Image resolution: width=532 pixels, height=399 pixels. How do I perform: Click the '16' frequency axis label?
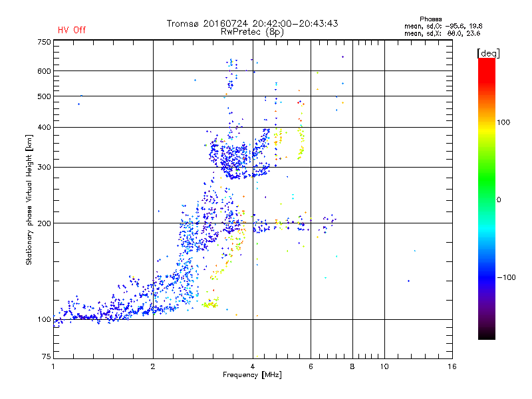coord(452,366)
